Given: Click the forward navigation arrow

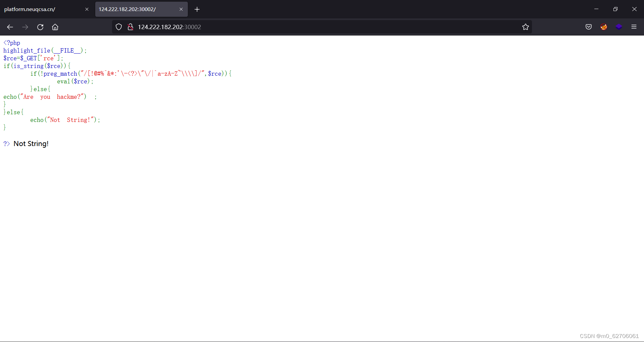Looking at the screenshot, I should (x=25, y=27).
